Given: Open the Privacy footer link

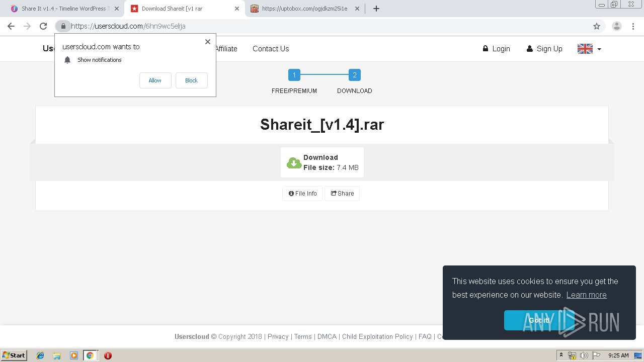Looking at the screenshot, I should pyautogui.click(x=278, y=337).
